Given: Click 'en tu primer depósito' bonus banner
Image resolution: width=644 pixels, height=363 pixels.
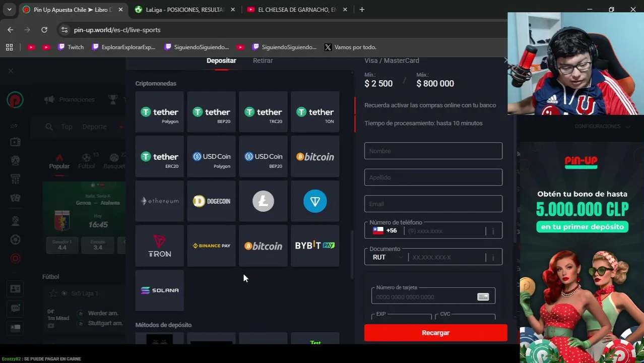Looking at the screenshot, I should (583, 227).
